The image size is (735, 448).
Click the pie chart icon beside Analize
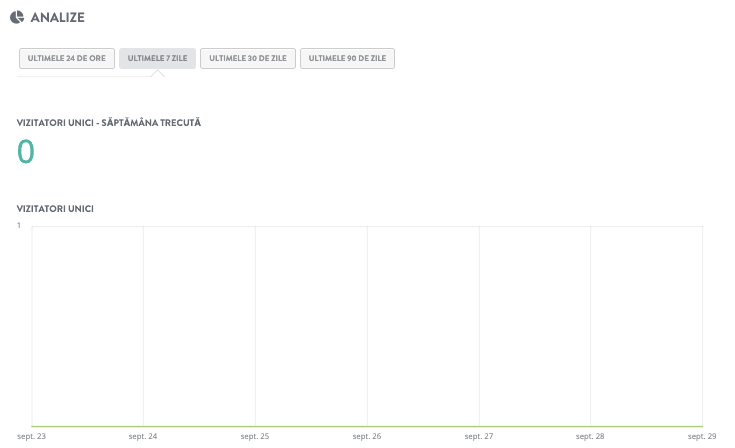(17, 16)
